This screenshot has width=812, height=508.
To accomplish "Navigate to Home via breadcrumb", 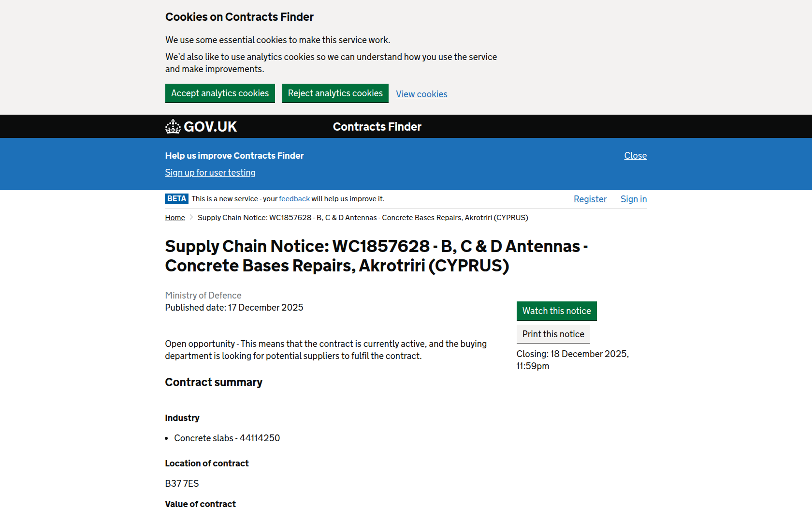I will click(x=175, y=218).
